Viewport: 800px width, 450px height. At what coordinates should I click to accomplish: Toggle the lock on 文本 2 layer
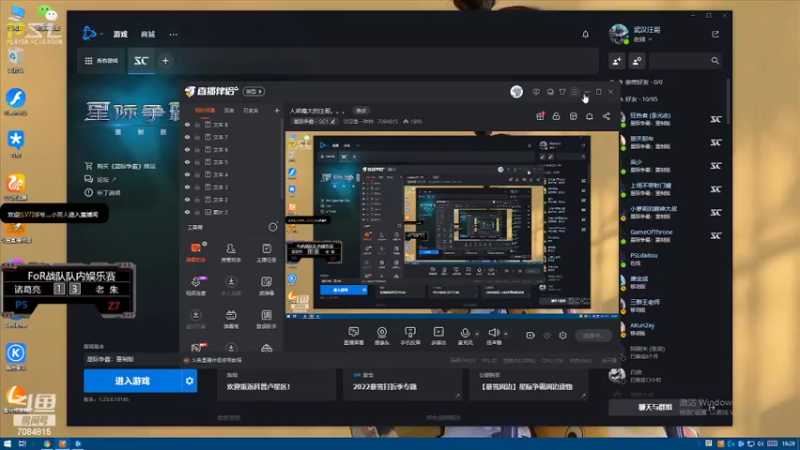[x=197, y=199]
